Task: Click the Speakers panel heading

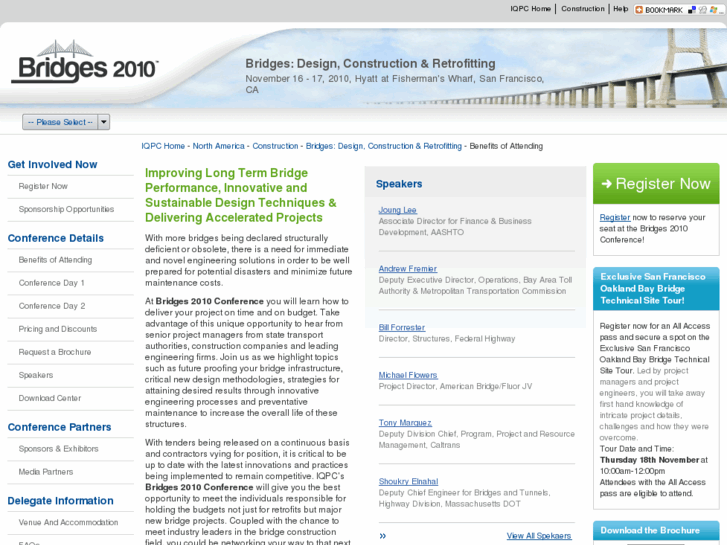Action: tap(399, 184)
